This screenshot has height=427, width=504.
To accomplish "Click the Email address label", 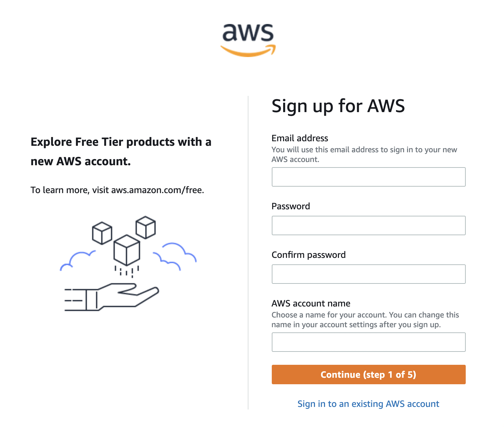I will coord(299,138).
